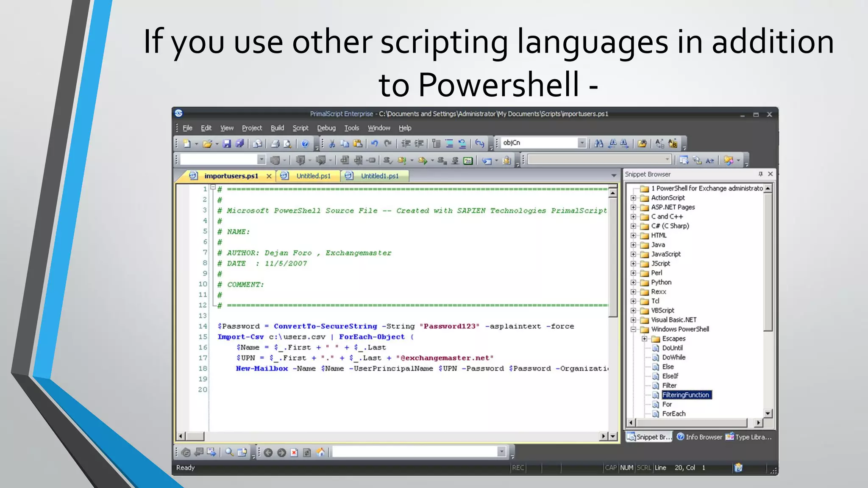868x488 pixels.
Task: Pin the Snippet Browser panel
Action: tap(760, 174)
